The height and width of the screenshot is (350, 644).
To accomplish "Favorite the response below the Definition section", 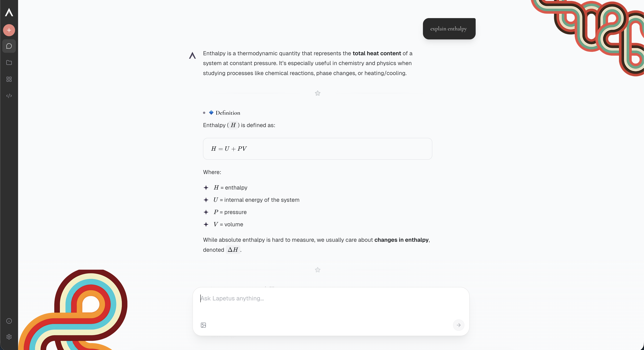I will click(x=317, y=270).
